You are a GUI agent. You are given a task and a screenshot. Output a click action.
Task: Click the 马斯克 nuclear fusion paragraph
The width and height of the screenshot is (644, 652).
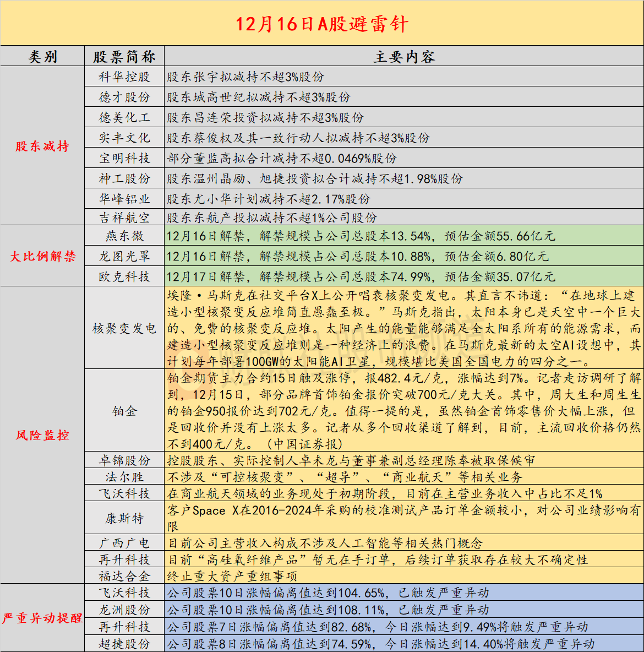(x=403, y=329)
